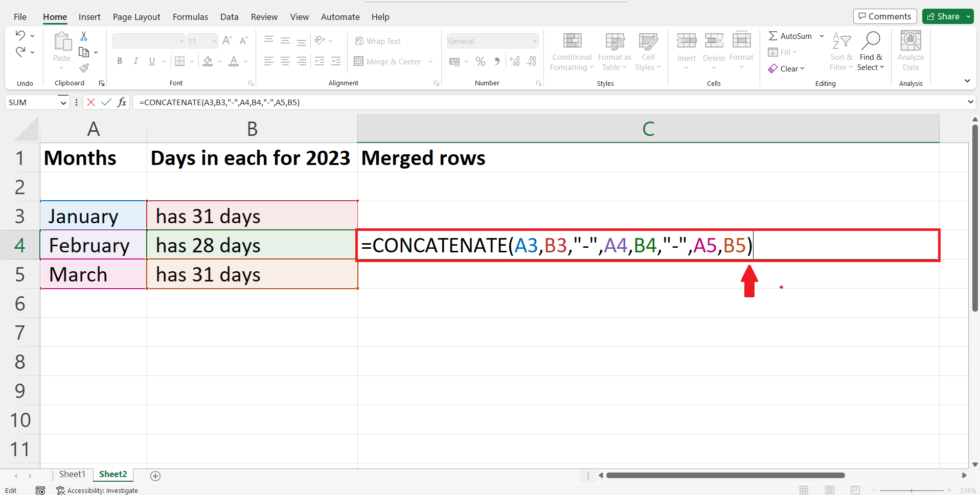Image resolution: width=980 pixels, height=495 pixels.
Task: Expand the Fill Color options
Action: pyautogui.click(x=220, y=61)
